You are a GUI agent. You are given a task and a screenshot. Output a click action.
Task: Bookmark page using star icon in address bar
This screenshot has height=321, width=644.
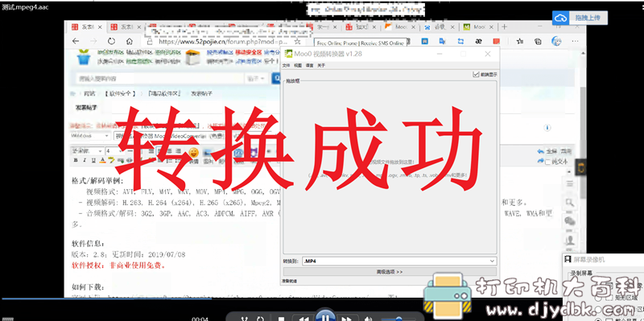coord(298,42)
